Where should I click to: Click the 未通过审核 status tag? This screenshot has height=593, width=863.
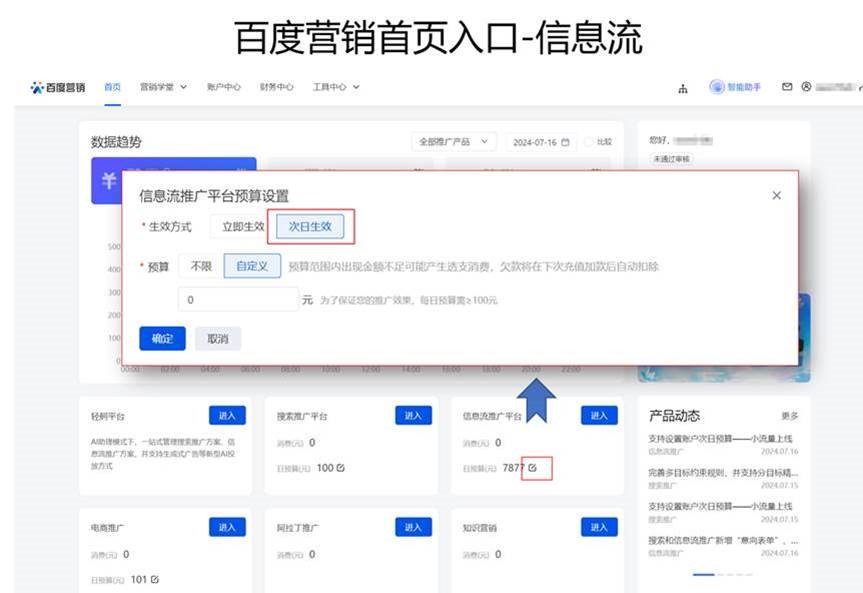point(671,159)
